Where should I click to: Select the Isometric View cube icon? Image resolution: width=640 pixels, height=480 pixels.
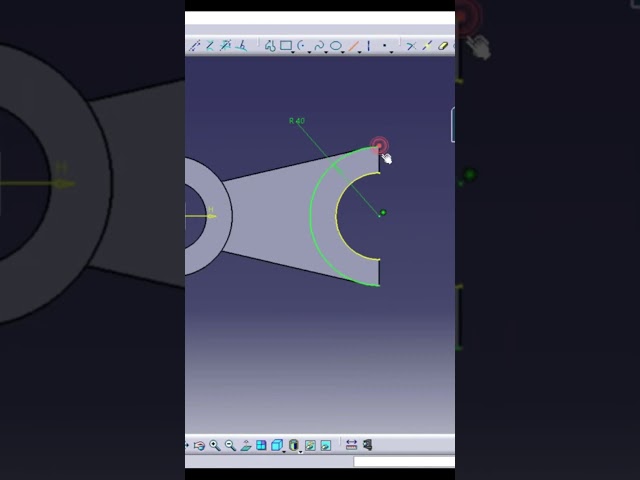(277, 445)
